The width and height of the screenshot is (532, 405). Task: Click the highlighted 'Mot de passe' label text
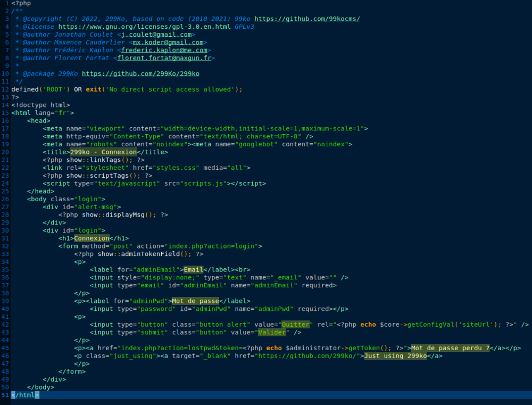point(195,301)
